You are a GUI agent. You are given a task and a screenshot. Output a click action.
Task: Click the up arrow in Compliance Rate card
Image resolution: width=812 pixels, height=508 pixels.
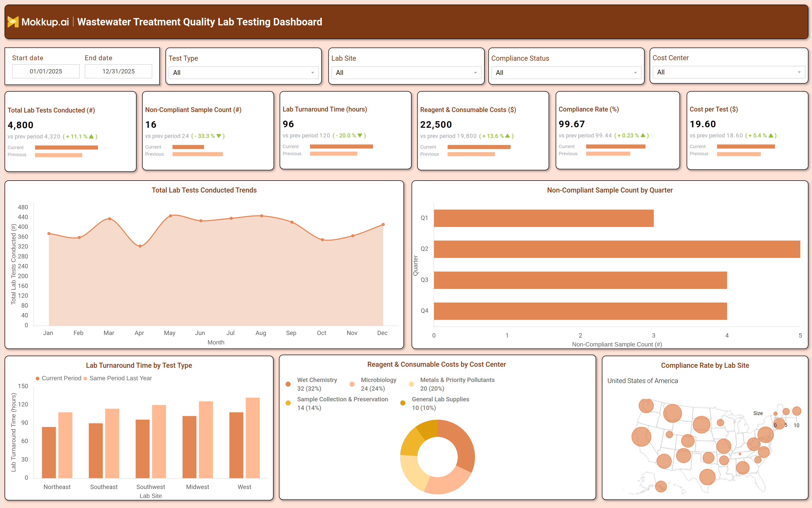click(x=643, y=135)
